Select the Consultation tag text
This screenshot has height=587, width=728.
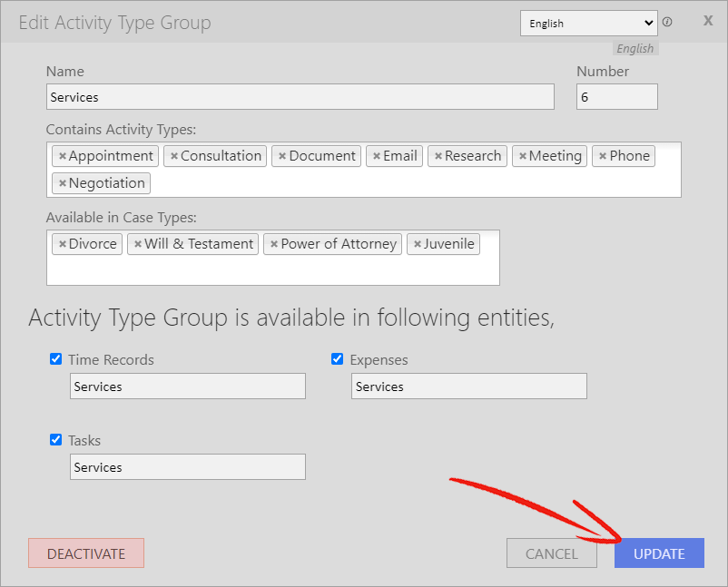click(x=221, y=156)
